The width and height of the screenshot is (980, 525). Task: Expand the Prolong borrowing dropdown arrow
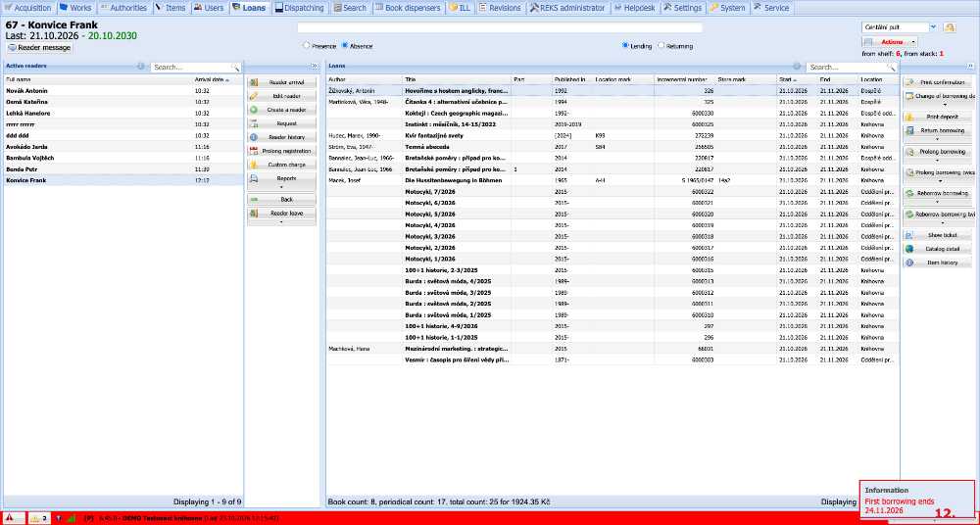937,160
